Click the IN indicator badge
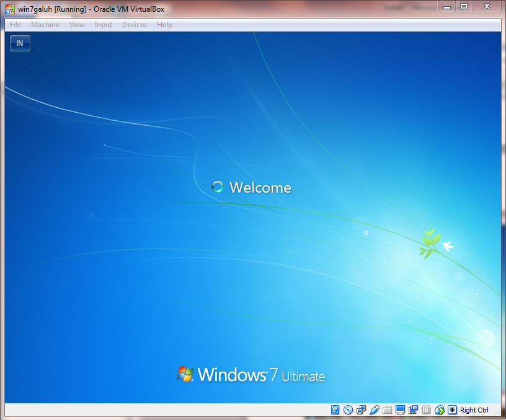 [x=20, y=43]
